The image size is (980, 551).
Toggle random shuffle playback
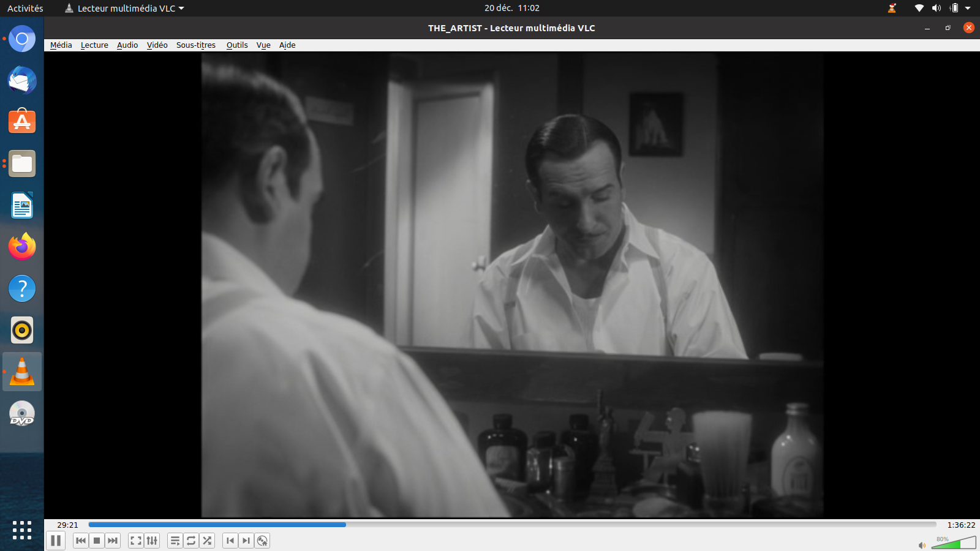point(207,541)
